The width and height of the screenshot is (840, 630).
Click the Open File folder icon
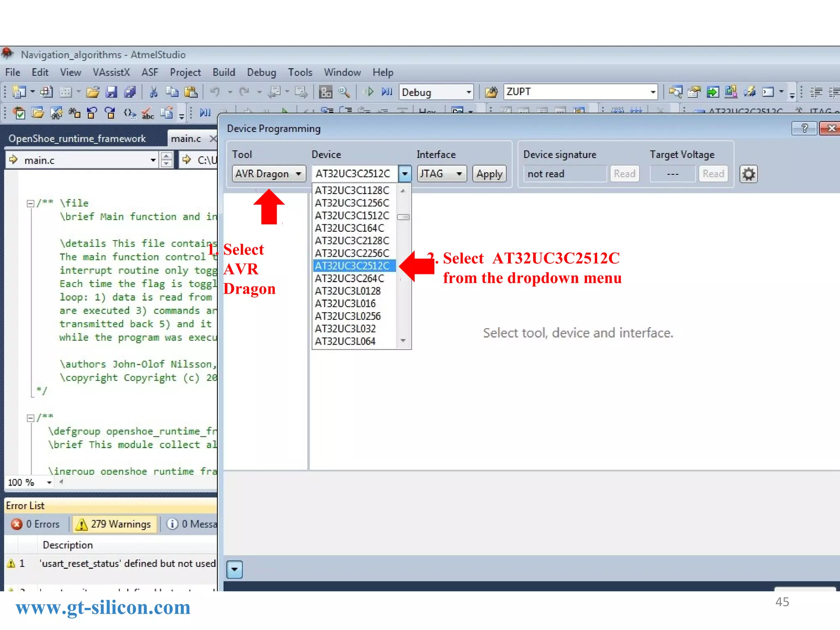[x=93, y=92]
